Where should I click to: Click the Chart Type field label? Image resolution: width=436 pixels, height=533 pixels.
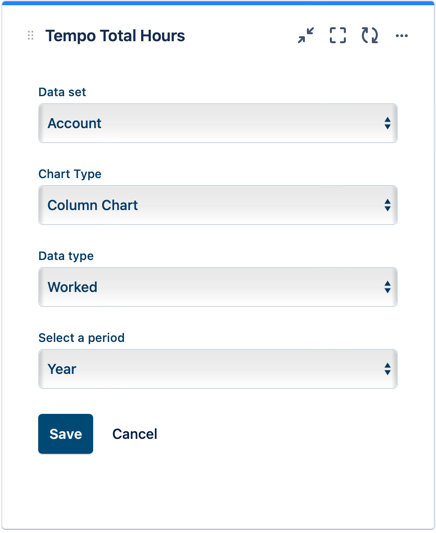(70, 174)
